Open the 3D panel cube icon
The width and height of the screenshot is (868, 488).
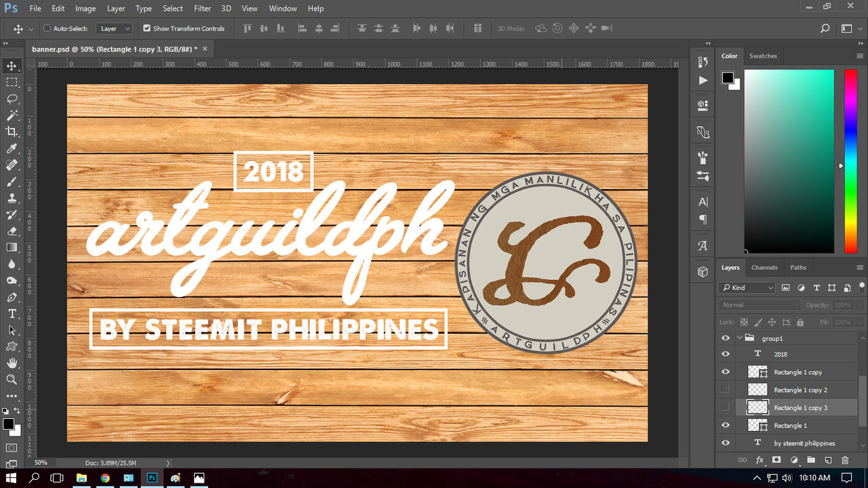point(703,272)
